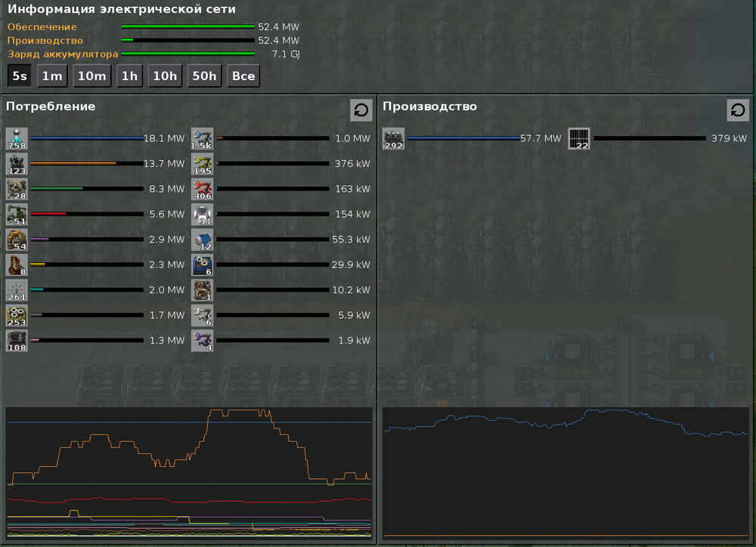756x547 pixels.
Task: Select the 50h time range
Action: [204, 76]
